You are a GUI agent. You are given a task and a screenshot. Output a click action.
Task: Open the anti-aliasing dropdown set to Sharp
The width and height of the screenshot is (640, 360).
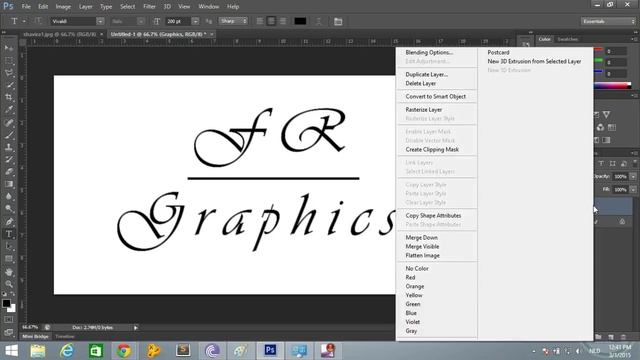pos(233,21)
